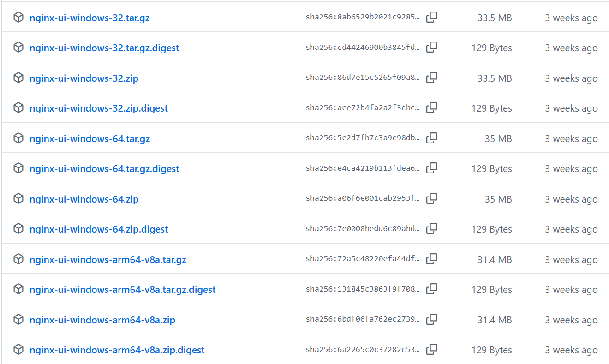Screen dimensions: 609x364
Task: Download nginx-ui-windows-32.zip.digest
Action: [99, 108]
